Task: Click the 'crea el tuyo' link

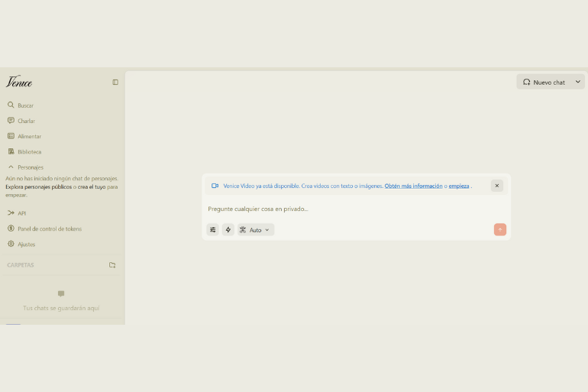Action: pos(91,186)
